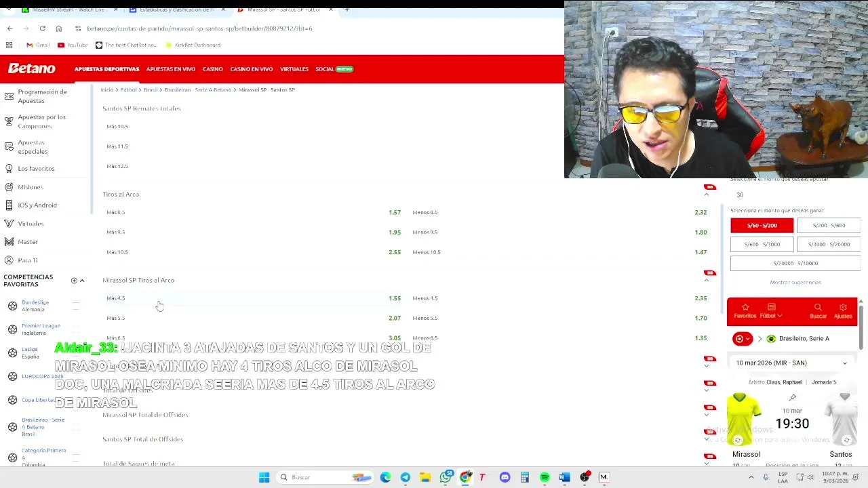Image resolution: width=868 pixels, height=488 pixels.
Task: Select S/20000 - S/30000 winnings range
Action: coord(795,263)
